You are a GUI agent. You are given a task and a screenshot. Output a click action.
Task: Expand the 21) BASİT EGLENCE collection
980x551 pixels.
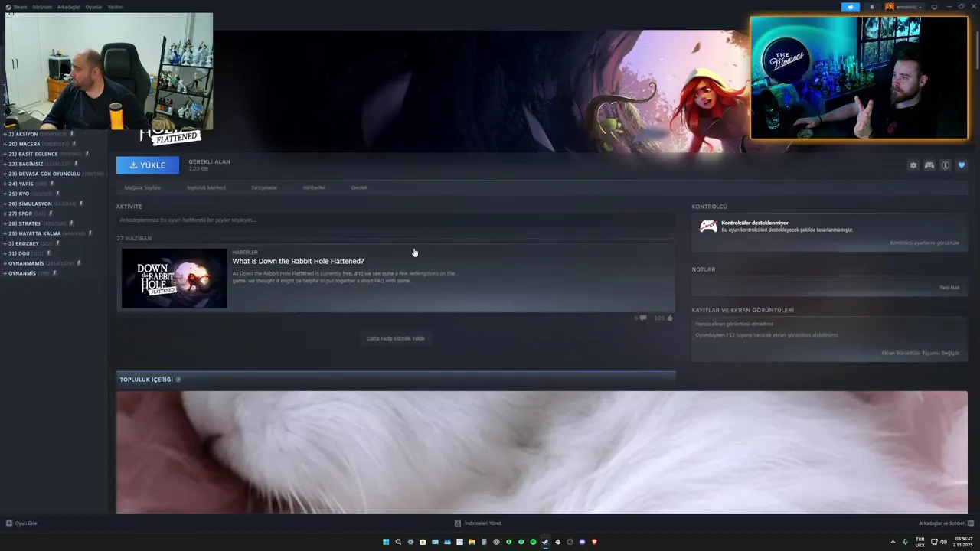[x=5, y=154]
